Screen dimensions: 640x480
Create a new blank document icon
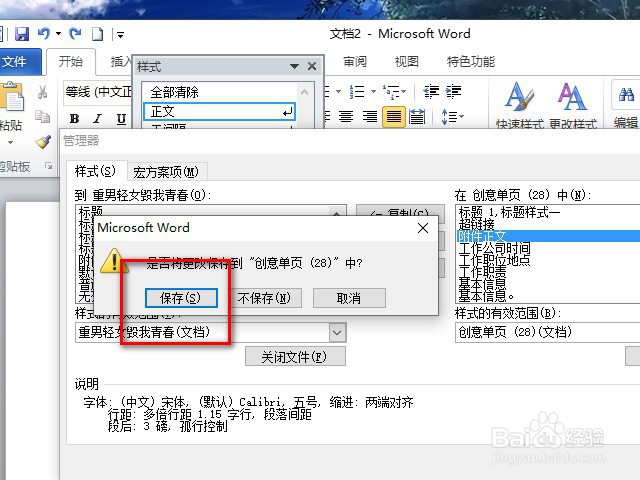pos(97,34)
